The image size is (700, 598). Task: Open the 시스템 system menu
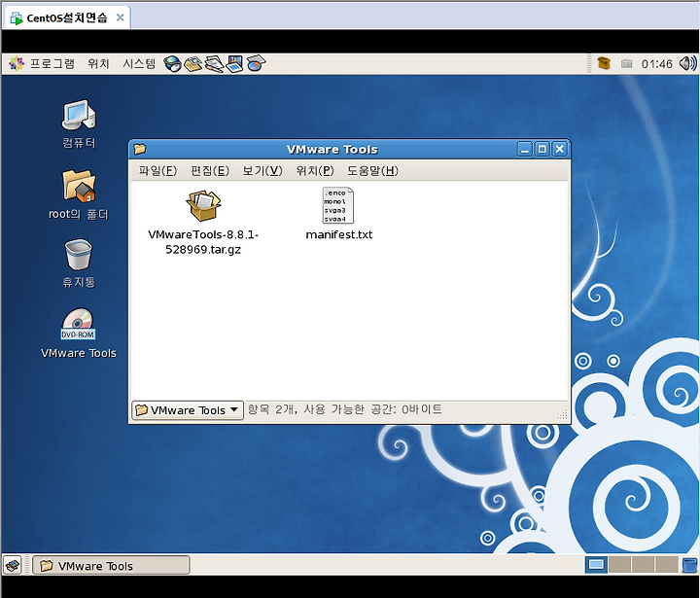pos(139,64)
